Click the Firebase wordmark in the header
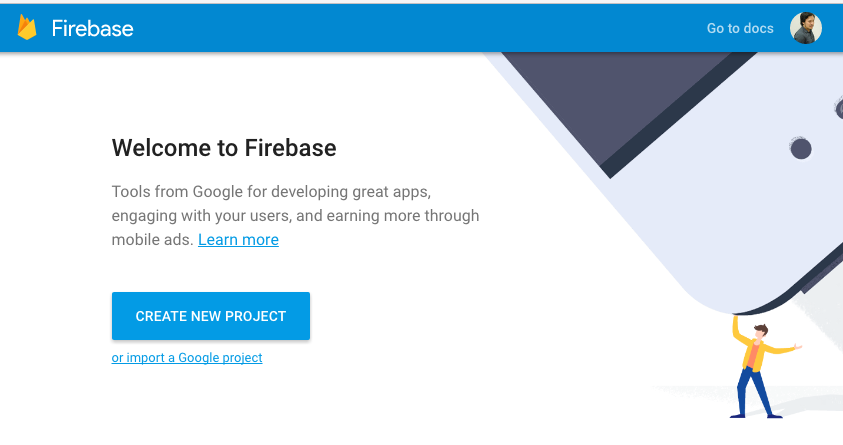Viewport: 843px width, 445px height. point(92,28)
